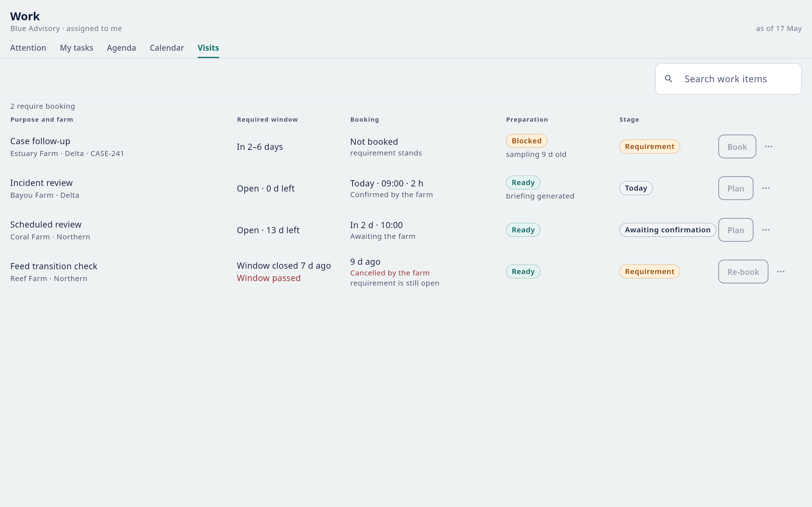Plan the Coral Farm scheduled review
The width and height of the screenshot is (812, 507).
(736, 230)
